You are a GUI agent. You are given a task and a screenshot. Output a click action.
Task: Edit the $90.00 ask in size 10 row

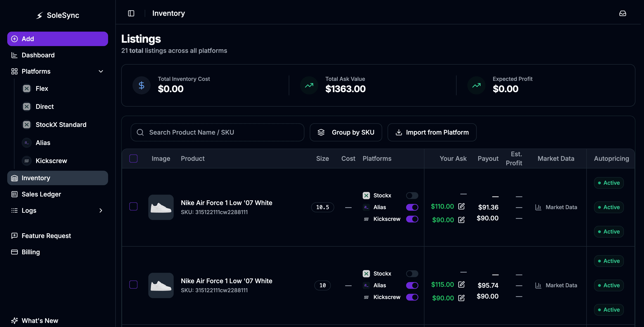(x=461, y=298)
